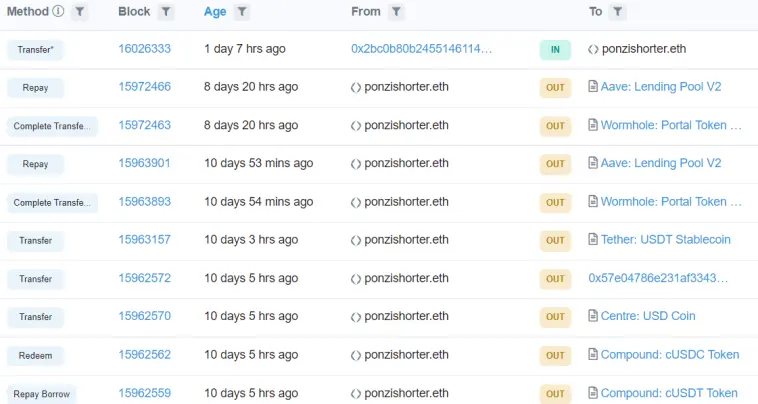Viewport: 758px width, 404px height.
Task: Click the green IN direction badge
Action: (555, 49)
